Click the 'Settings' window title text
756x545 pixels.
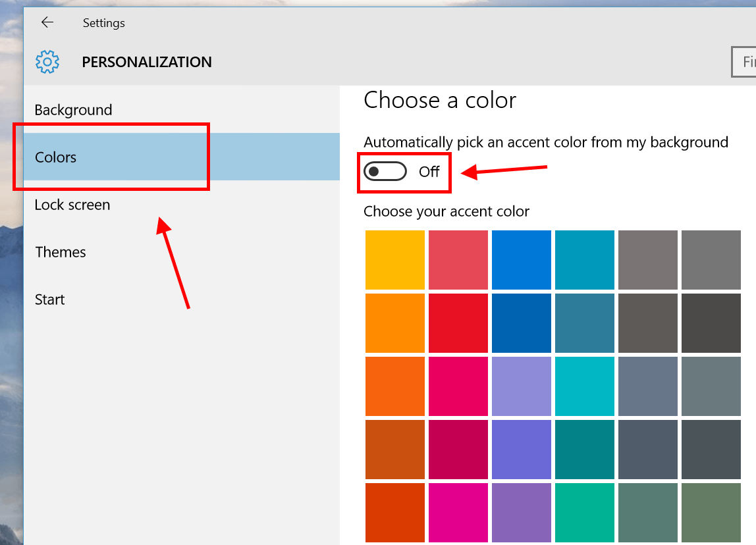pyautogui.click(x=103, y=23)
